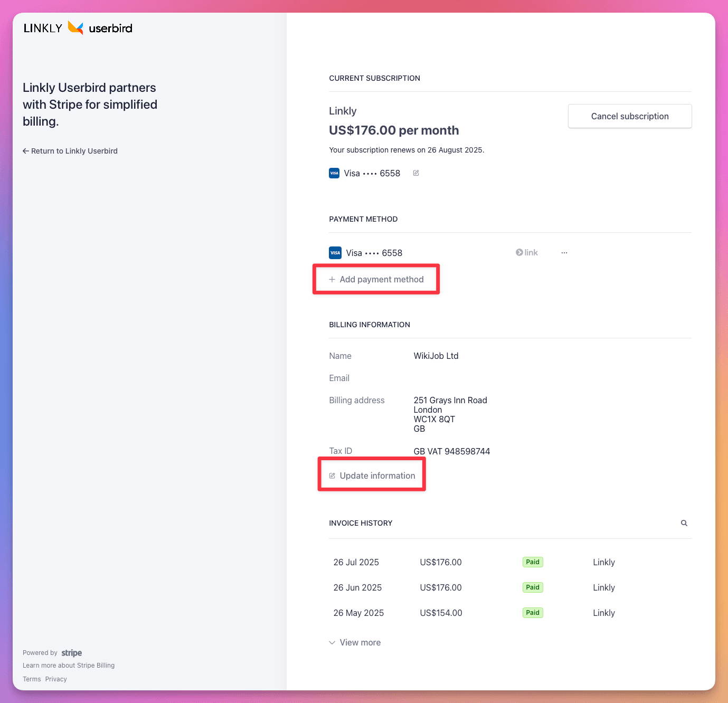Click the back arrow beside Return to Linkly Userbird
The height and width of the screenshot is (703, 728).
coord(26,151)
